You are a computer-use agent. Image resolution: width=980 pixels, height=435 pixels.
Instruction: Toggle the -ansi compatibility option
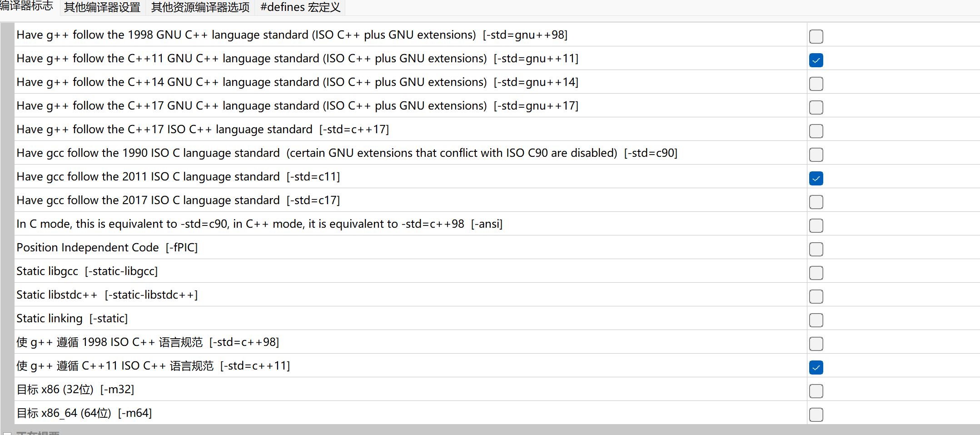(x=816, y=225)
